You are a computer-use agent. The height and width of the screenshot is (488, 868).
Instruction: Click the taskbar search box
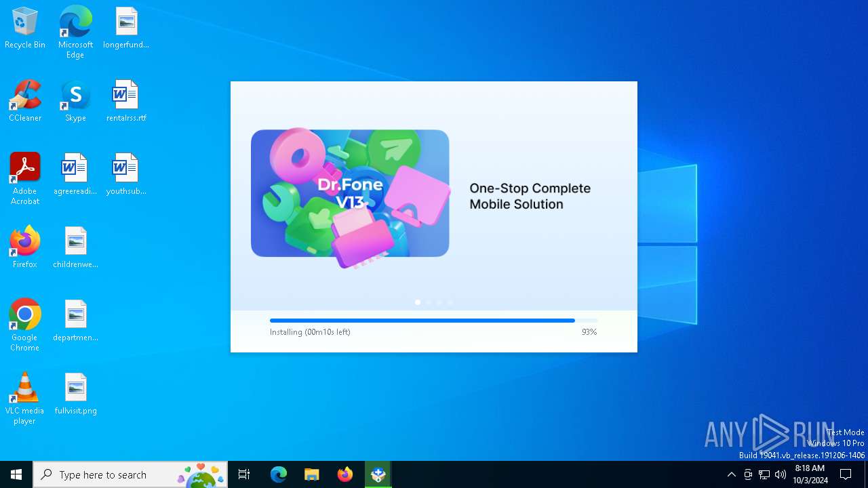pos(130,474)
